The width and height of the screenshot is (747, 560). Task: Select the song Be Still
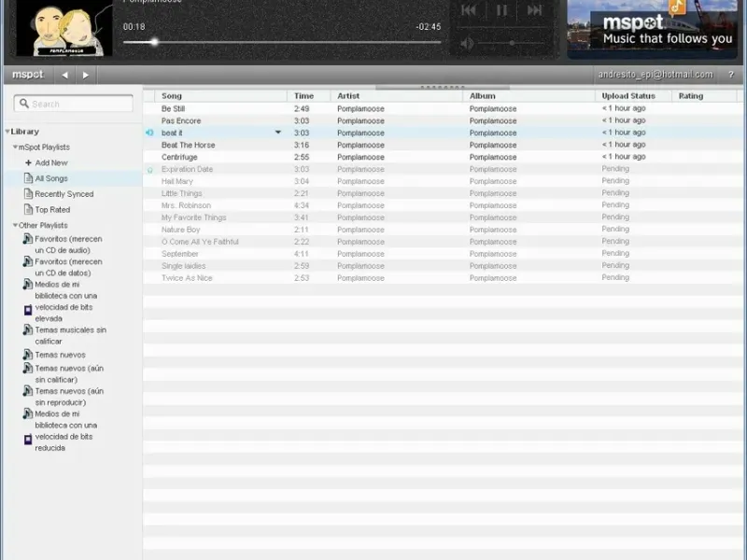click(x=173, y=109)
